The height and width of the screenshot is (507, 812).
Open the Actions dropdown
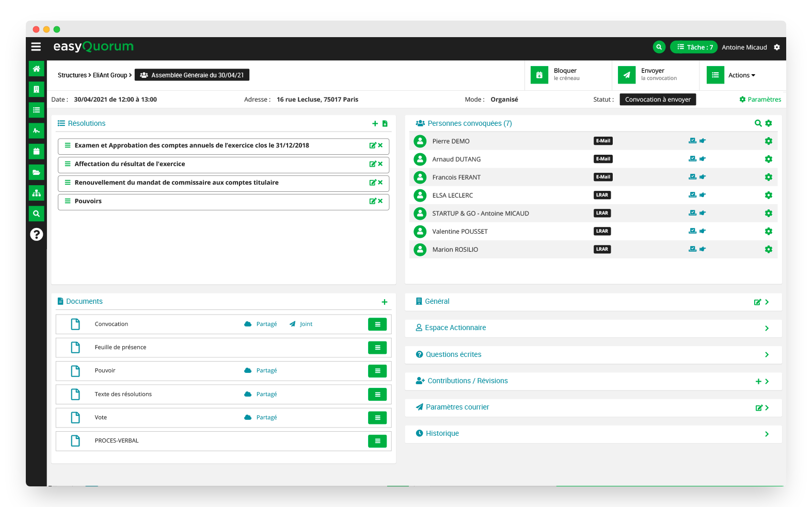741,75
